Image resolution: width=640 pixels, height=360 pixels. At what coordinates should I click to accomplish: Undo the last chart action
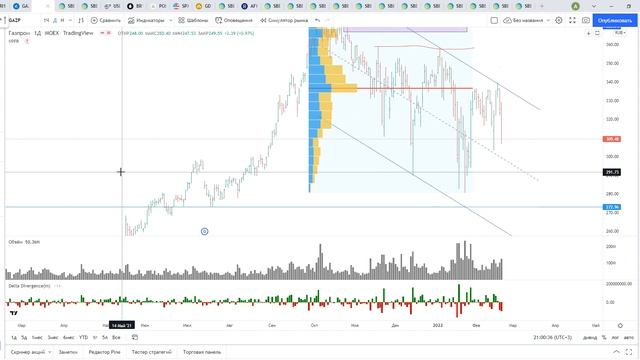click(x=318, y=20)
